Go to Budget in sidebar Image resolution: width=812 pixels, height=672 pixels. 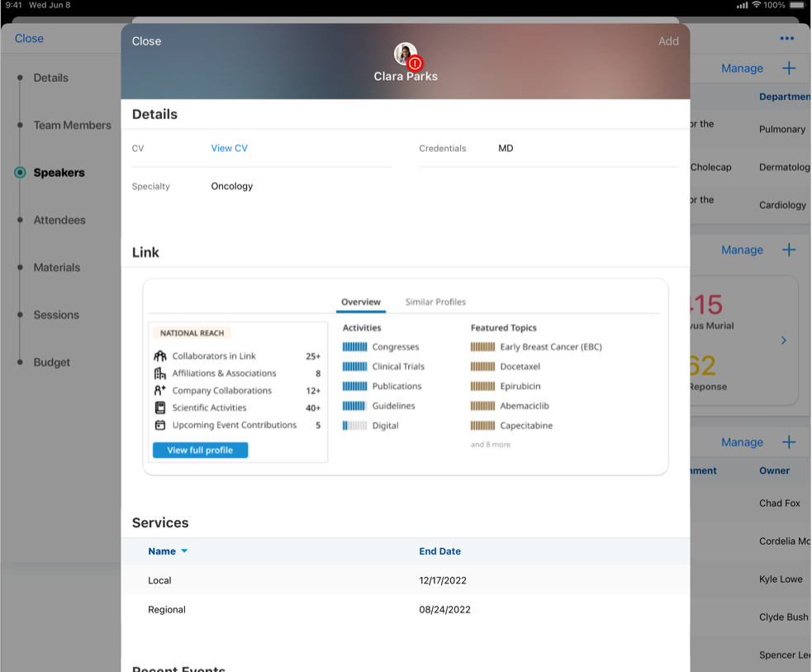tap(51, 362)
